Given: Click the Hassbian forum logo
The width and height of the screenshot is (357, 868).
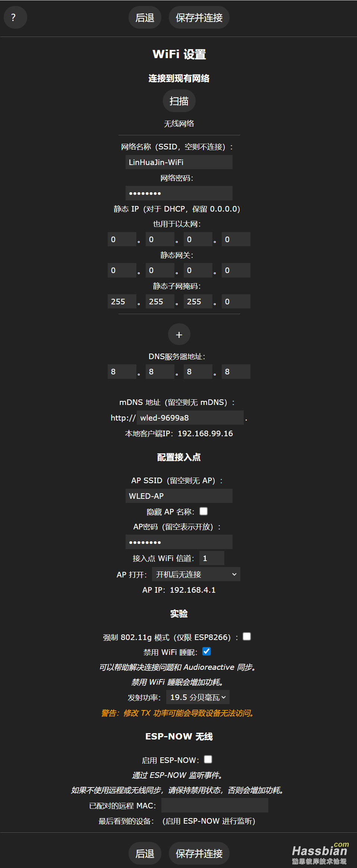Looking at the screenshot, I should coord(320,852).
